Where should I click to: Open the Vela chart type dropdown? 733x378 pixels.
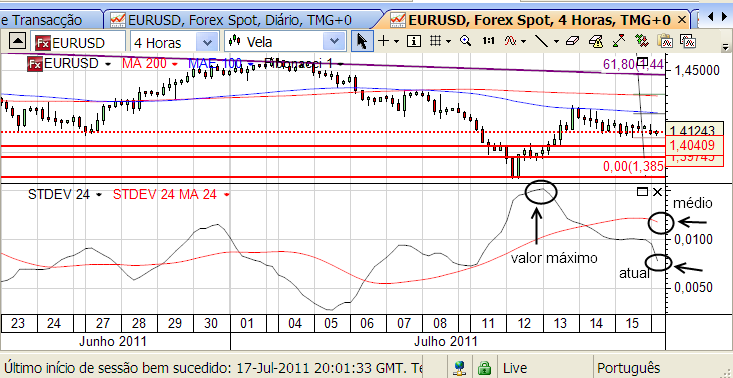tap(334, 42)
